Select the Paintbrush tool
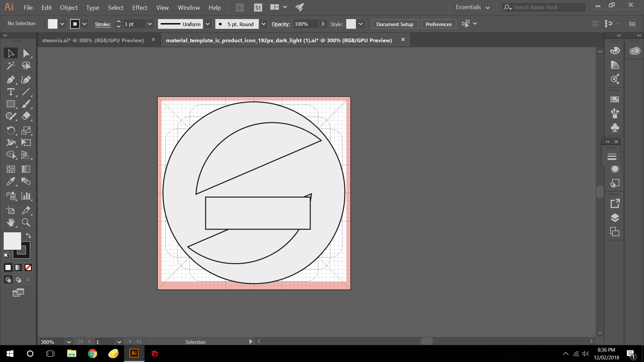This screenshot has width=644, height=362. click(26, 104)
